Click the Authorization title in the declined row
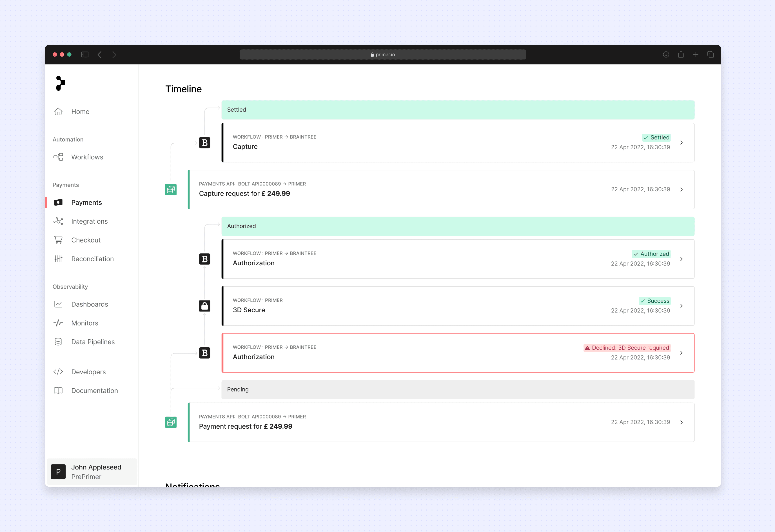This screenshot has width=775, height=532. click(x=253, y=357)
